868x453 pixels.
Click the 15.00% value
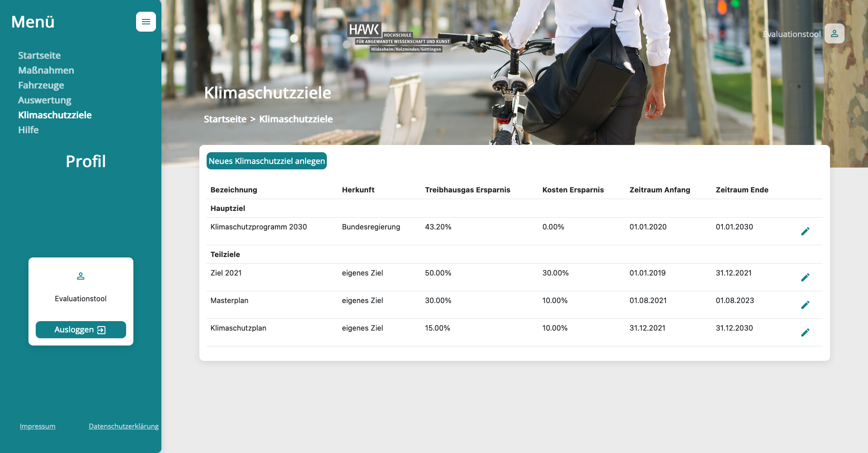click(437, 328)
